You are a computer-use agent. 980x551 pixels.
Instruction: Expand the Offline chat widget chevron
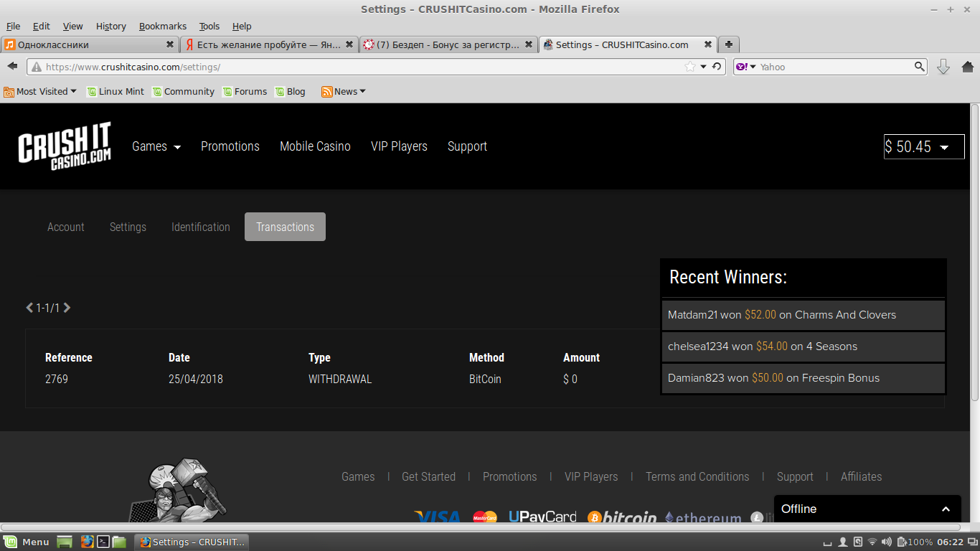[x=946, y=509]
